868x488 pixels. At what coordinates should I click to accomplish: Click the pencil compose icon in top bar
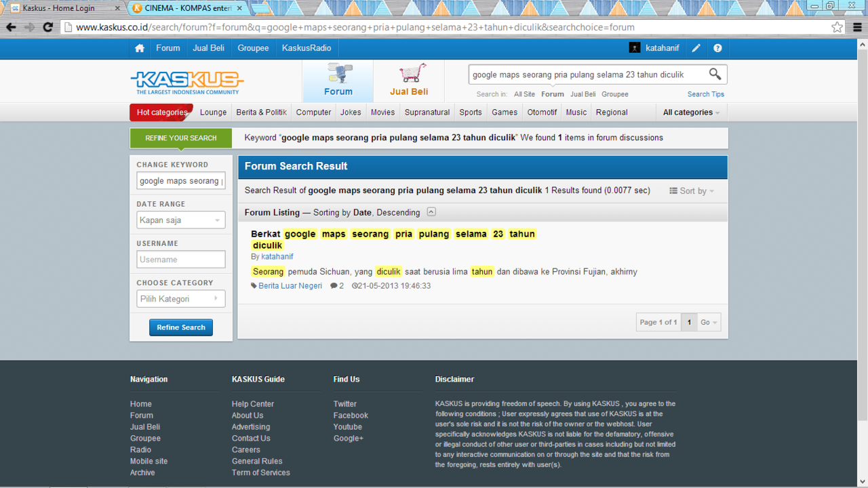(x=696, y=48)
